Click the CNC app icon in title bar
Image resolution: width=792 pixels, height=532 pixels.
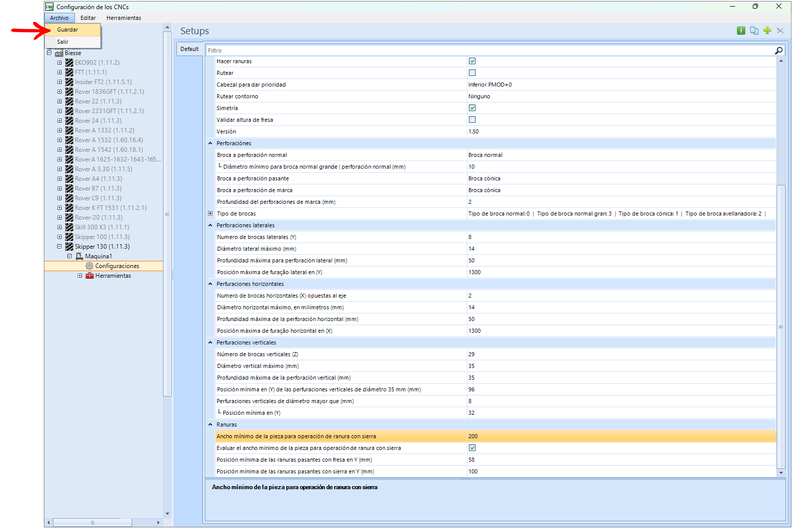point(49,7)
